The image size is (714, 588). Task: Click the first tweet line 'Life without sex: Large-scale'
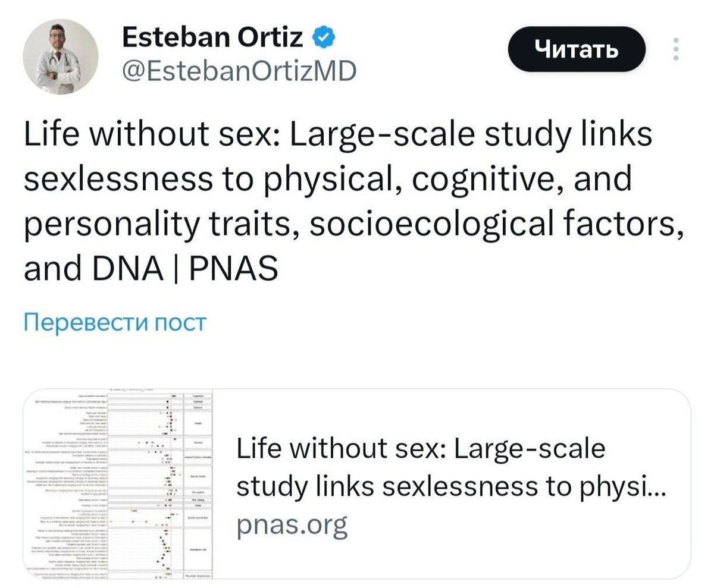pos(338,136)
